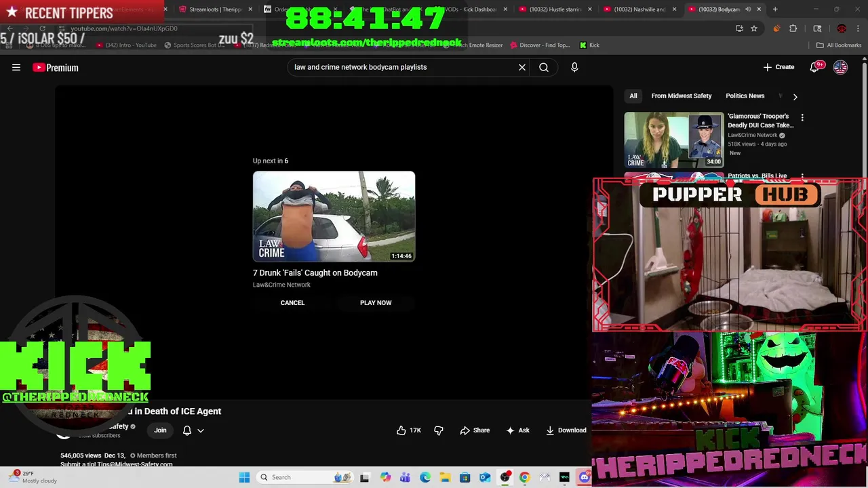Viewport: 868px width, 488px height.
Task: Open Task View on taskbar
Action: point(364,478)
